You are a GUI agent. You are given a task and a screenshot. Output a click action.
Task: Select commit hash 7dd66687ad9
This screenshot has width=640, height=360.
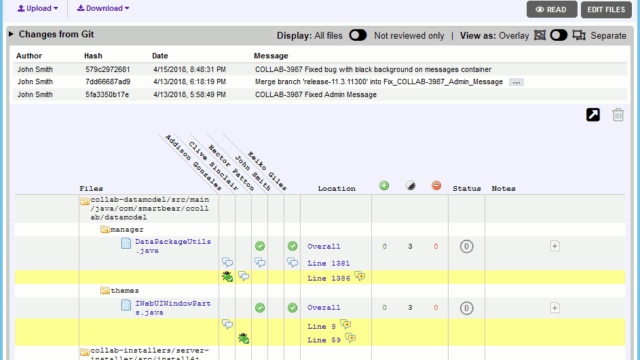point(108,82)
